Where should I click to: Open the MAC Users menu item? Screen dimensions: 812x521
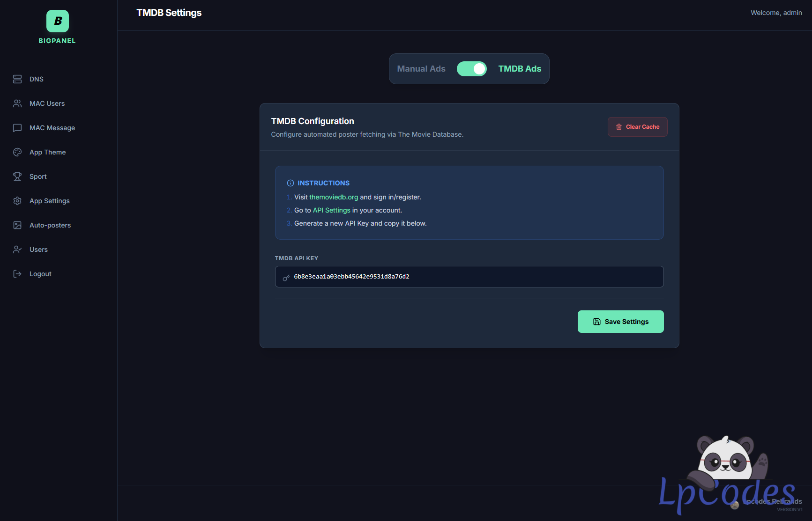coord(47,103)
